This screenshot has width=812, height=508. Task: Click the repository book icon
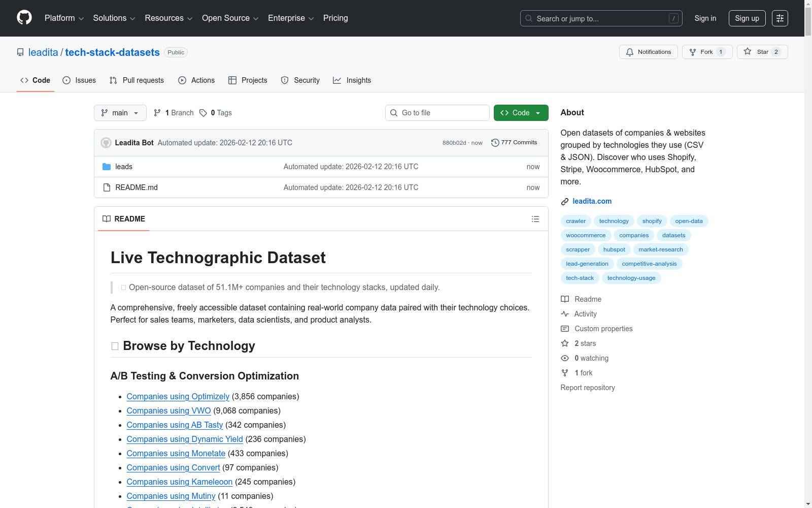[20, 52]
